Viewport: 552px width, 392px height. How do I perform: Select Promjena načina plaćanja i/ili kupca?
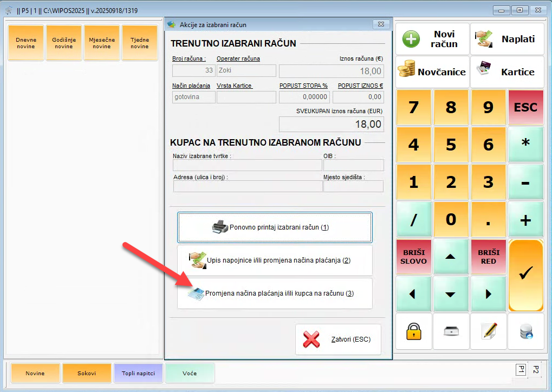point(275,293)
